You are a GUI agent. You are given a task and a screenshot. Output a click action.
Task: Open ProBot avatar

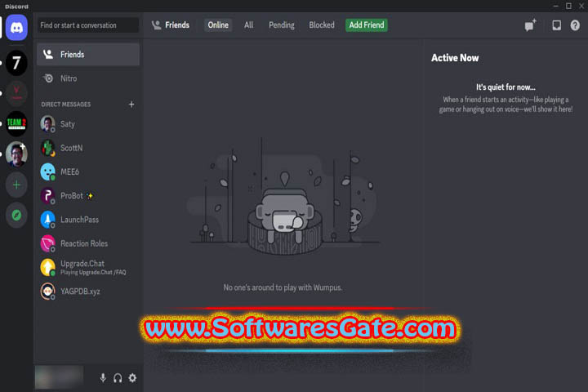[x=47, y=196]
